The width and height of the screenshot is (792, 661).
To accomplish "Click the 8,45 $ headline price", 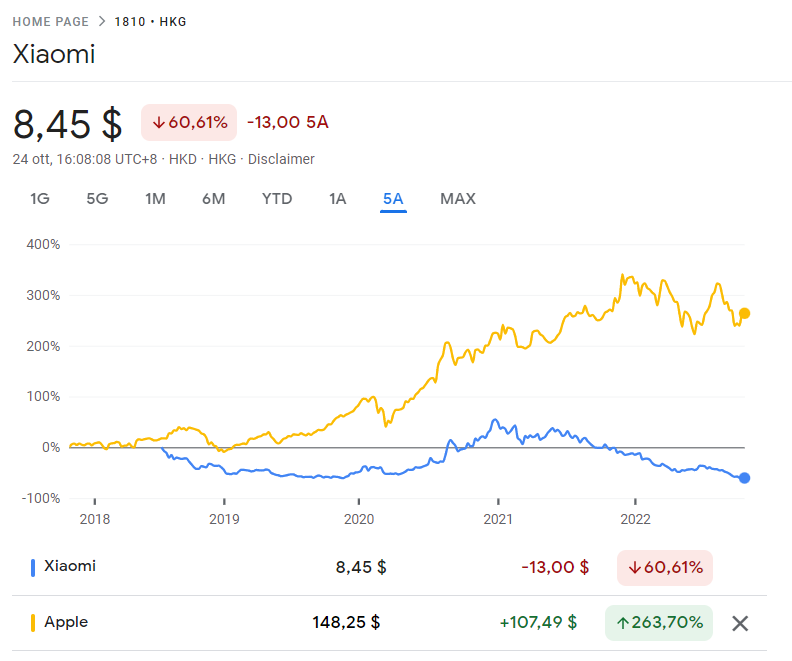I will click(x=68, y=124).
